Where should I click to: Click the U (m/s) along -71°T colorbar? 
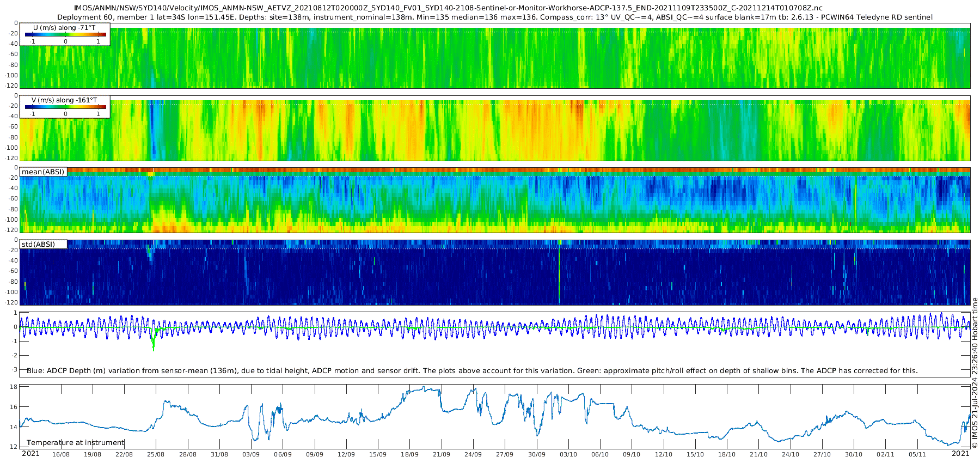65,34
